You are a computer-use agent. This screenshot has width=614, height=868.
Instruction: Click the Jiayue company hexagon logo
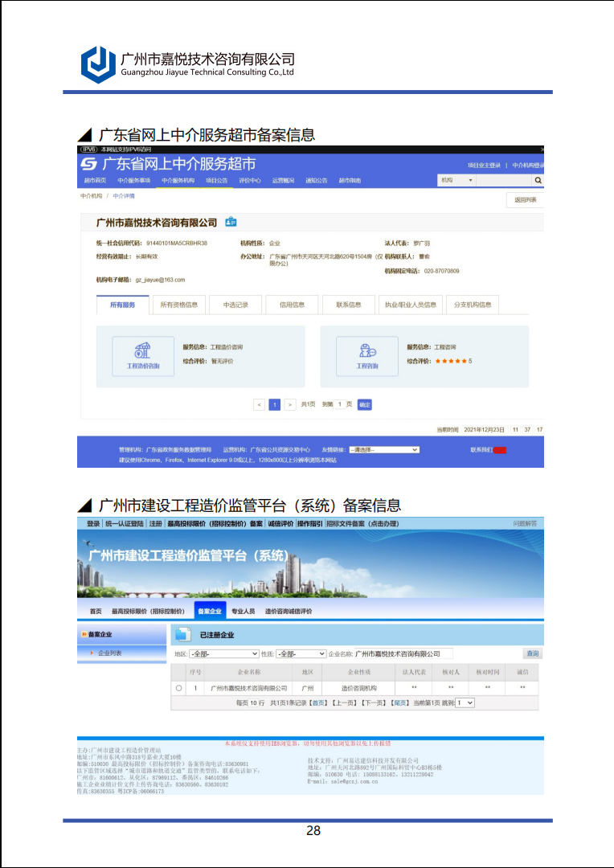(x=99, y=65)
